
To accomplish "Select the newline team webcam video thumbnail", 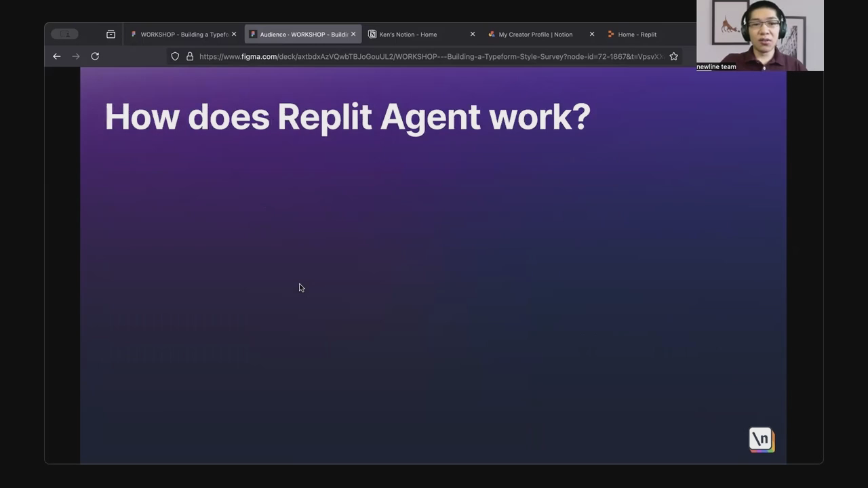I will pyautogui.click(x=760, y=35).
